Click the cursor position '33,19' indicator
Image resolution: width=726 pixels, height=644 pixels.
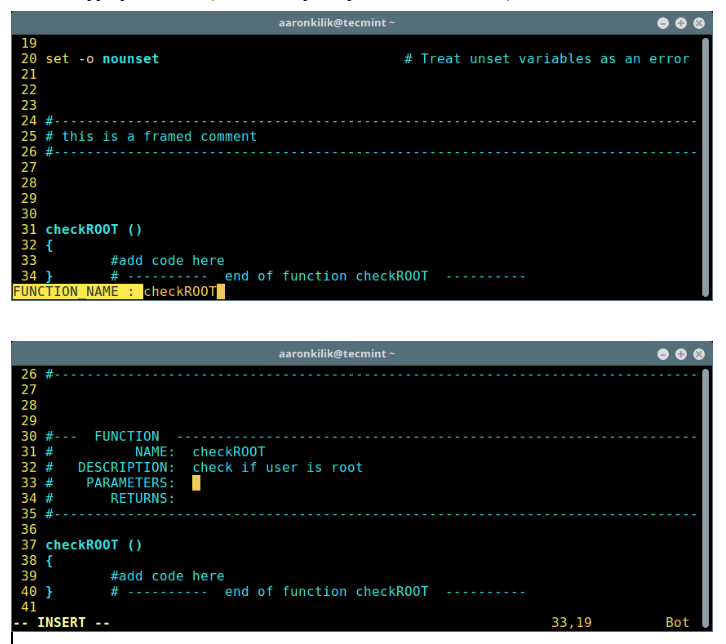570,622
